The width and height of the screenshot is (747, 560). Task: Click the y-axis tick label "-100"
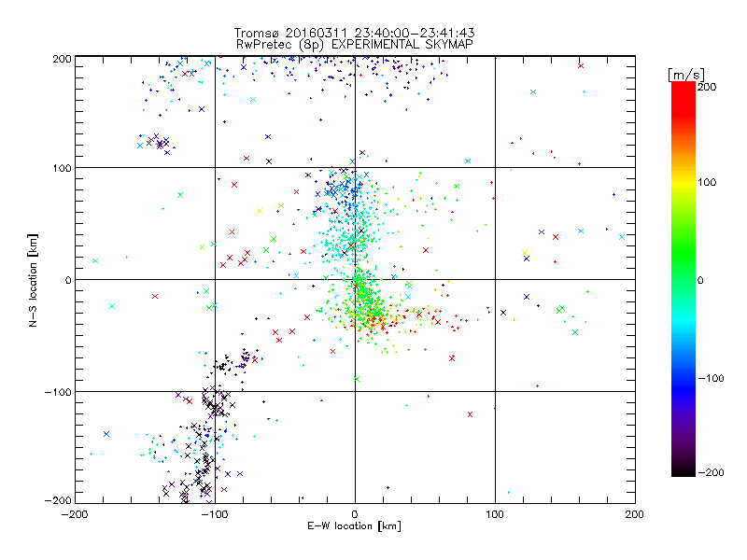coord(58,392)
